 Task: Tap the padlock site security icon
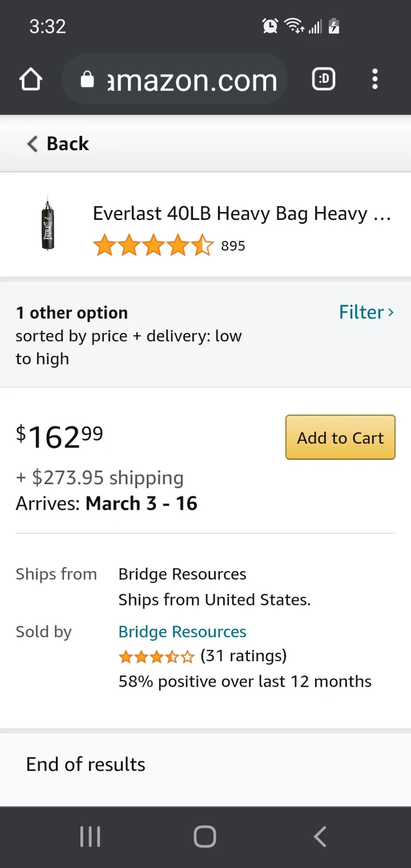pos(87,80)
